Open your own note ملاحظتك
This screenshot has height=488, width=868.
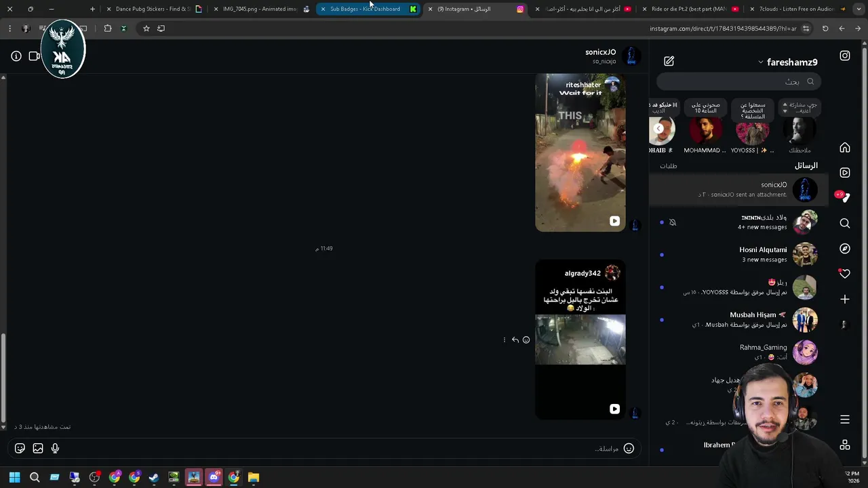point(800,131)
